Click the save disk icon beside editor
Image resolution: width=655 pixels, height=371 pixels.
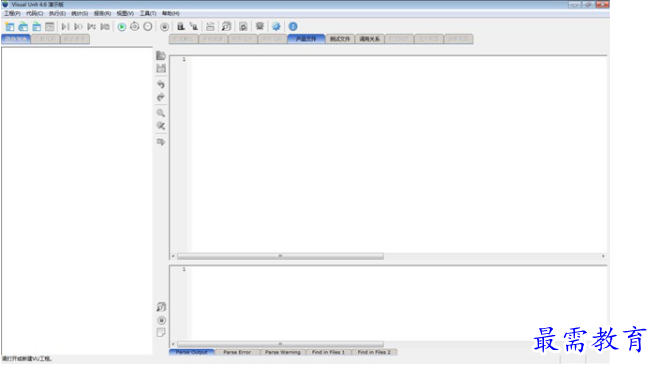point(161,69)
